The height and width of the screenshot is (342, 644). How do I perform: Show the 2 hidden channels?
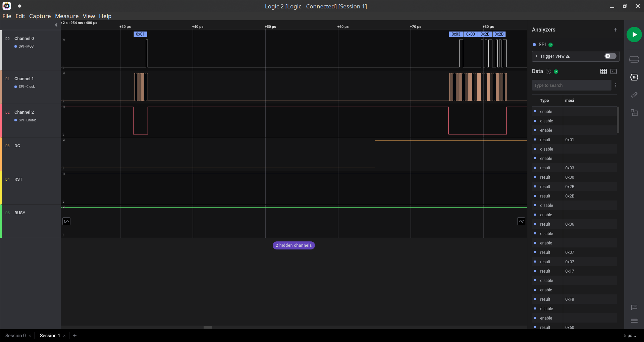tap(293, 245)
